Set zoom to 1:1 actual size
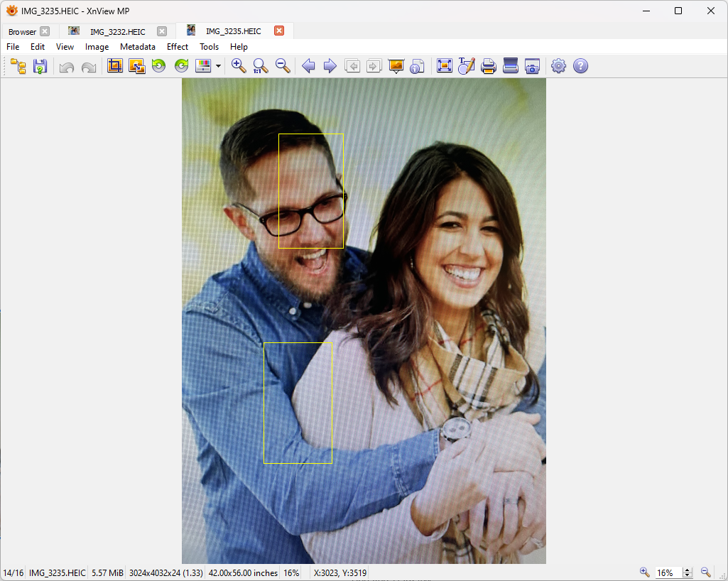728x581 pixels. tap(261, 66)
